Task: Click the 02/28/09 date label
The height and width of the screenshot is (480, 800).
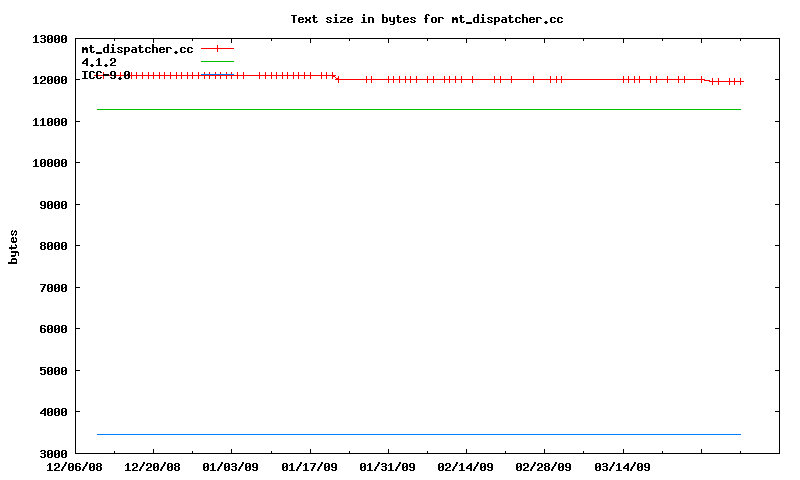Action: (544, 467)
